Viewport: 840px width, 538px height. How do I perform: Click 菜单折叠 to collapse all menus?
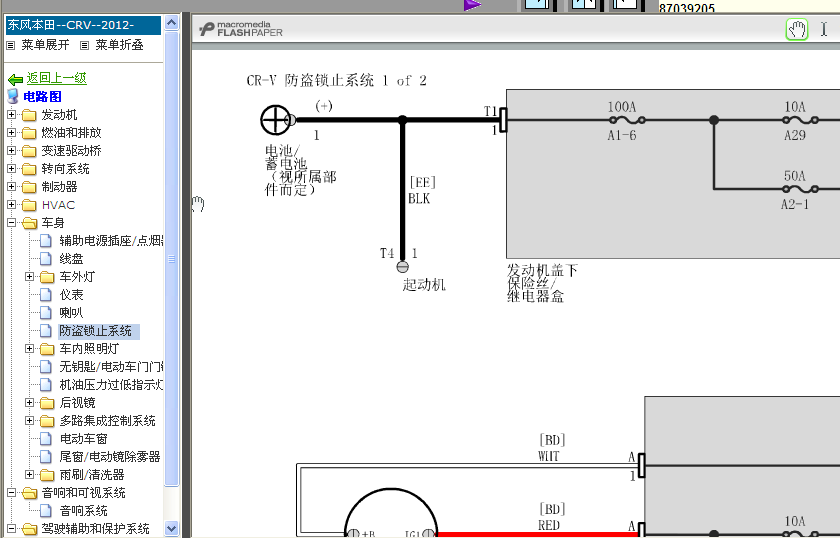(x=119, y=45)
